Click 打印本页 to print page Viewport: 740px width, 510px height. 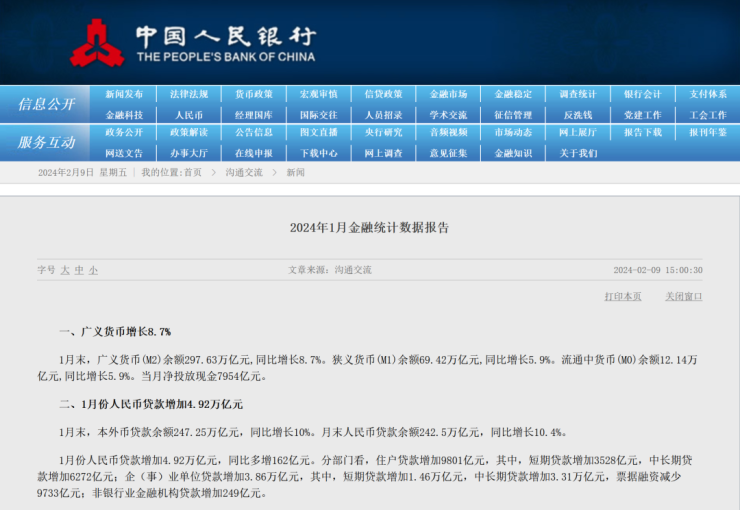[x=623, y=296]
